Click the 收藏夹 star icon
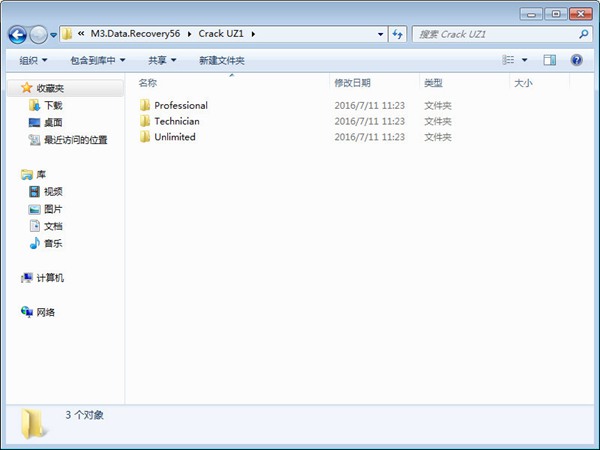600x450 pixels. [x=26, y=88]
